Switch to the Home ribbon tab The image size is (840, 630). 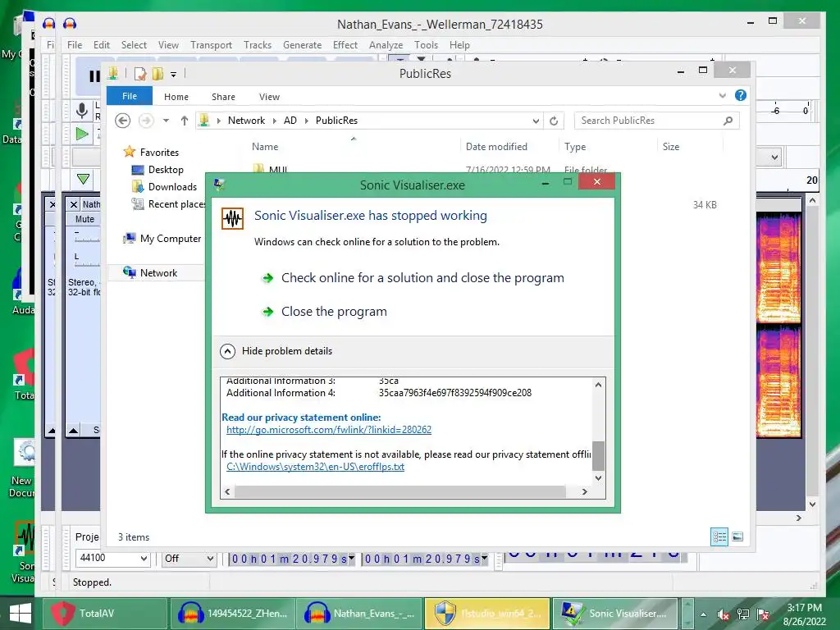[x=176, y=97]
